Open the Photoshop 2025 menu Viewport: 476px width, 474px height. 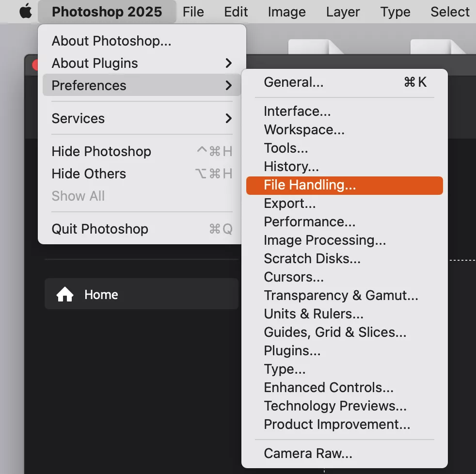pyautogui.click(x=107, y=12)
